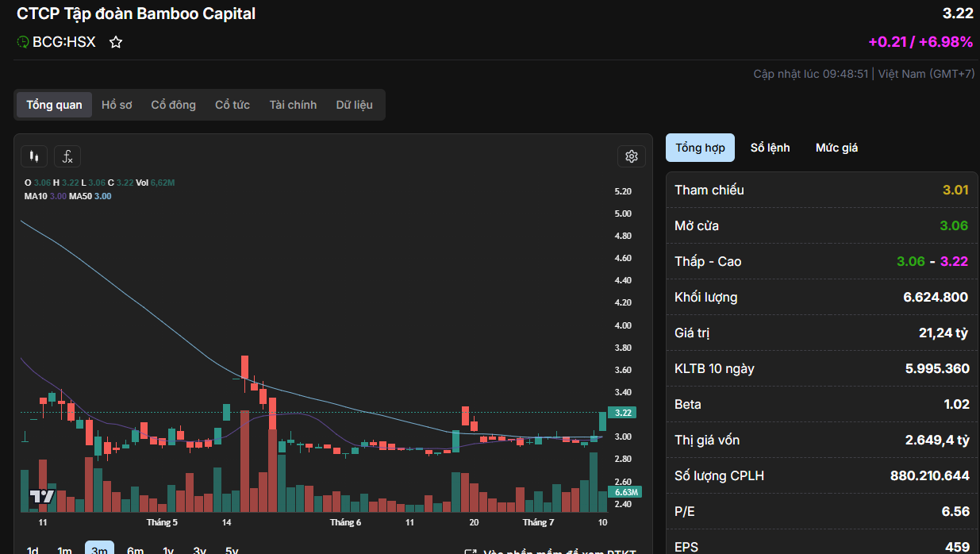Add BCG to favorites with the star
980x554 pixels.
[x=116, y=42]
